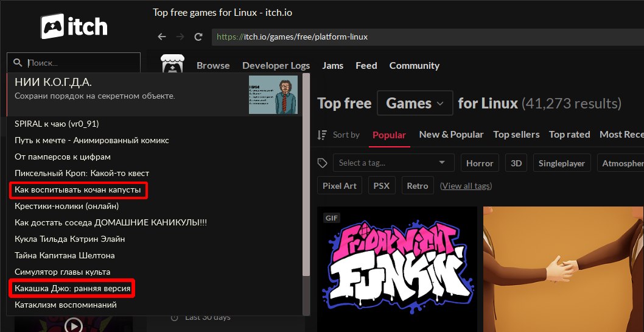This screenshot has width=644, height=332.
Task: Click the tag icon next to tag selector
Action: click(323, 163)
